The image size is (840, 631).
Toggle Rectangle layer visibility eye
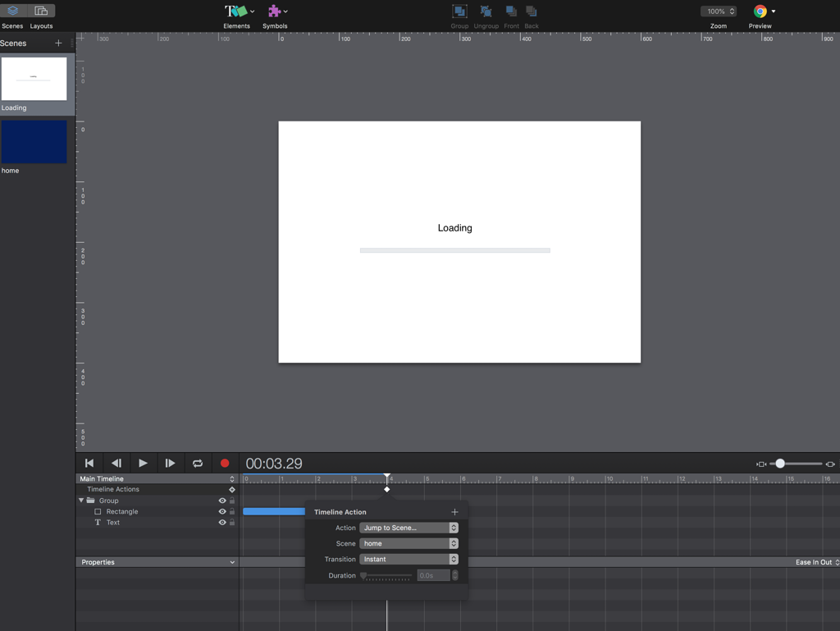[x=221, y=511]
